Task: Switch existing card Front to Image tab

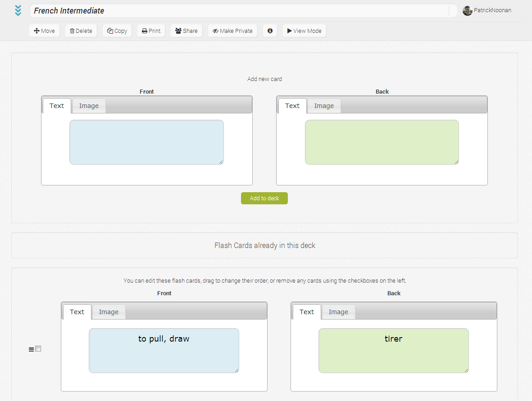Action: [x=109, y=312]
